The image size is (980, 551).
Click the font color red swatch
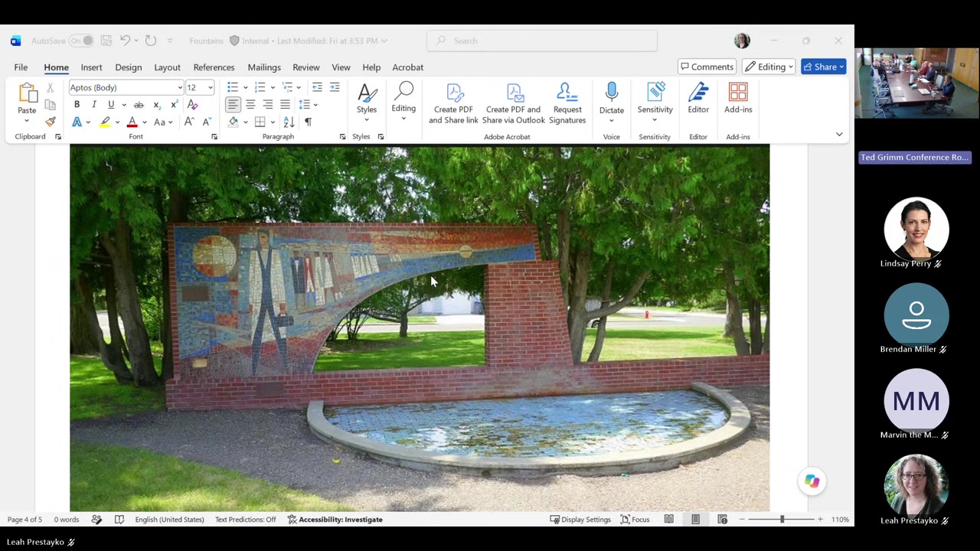[x=132, y=122]
